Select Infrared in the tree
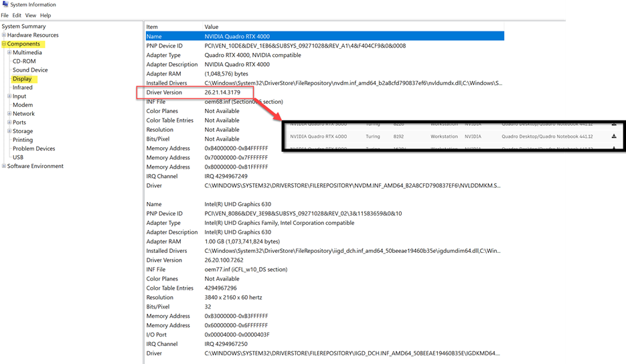Image resolution: width=626 pixels, height=364 pixels. click(22, 88)
